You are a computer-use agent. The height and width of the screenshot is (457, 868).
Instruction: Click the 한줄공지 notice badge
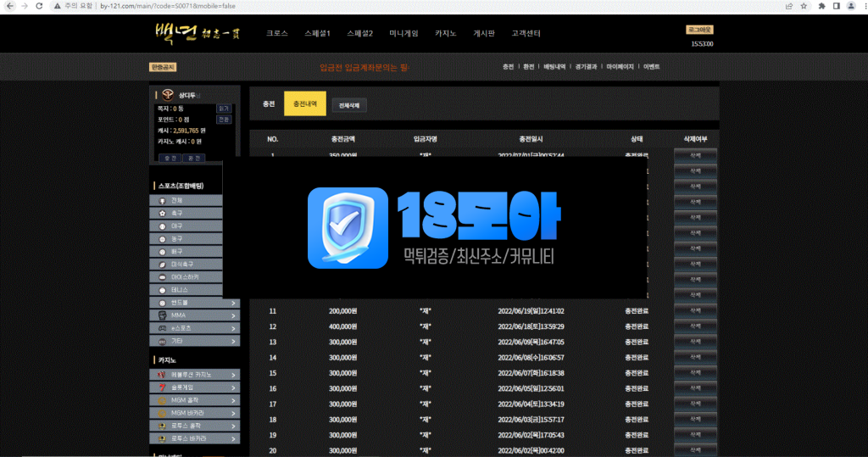[163, 67]
